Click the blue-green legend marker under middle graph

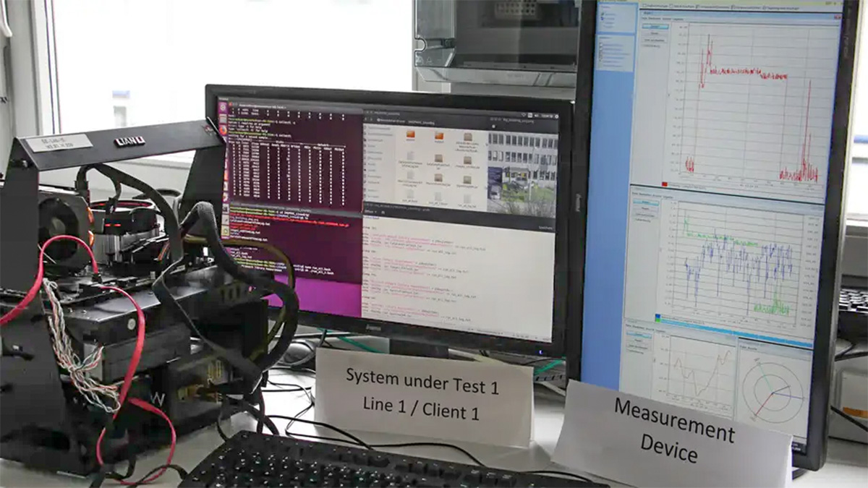[658, 317]
